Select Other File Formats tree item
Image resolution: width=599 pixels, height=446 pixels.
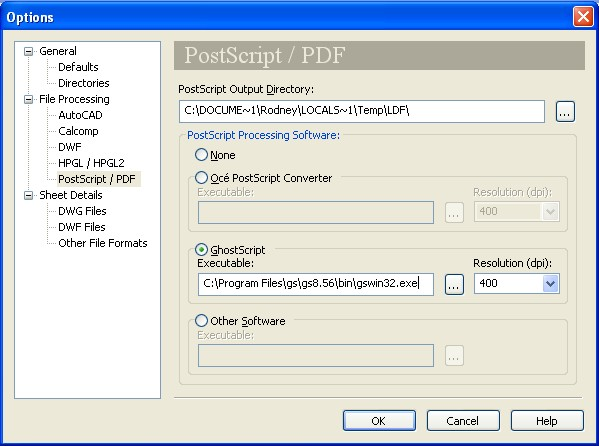(x=103, y=243)
